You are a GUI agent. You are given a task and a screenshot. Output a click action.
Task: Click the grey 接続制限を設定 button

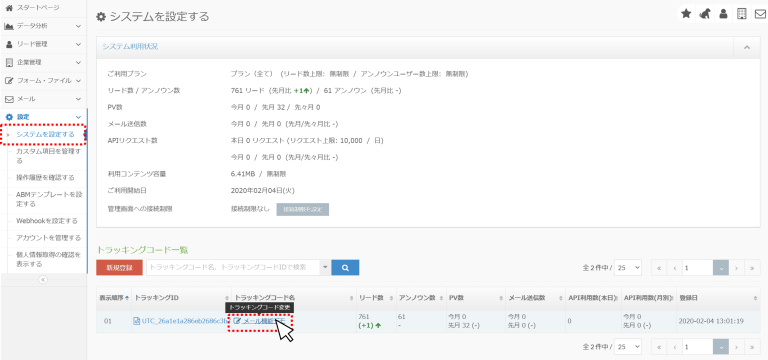click(303, 209)
